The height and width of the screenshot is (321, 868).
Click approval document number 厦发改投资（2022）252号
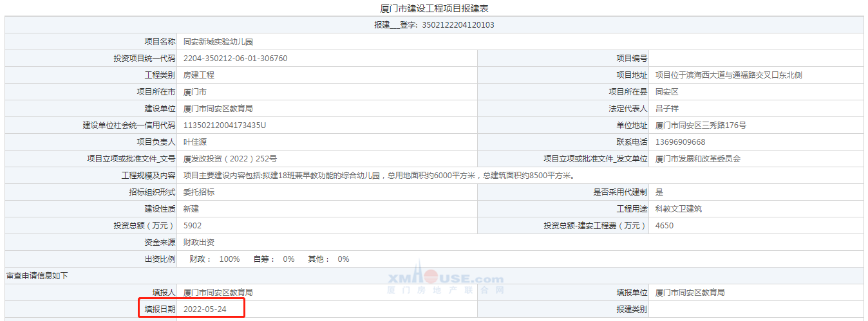point(230,159)
